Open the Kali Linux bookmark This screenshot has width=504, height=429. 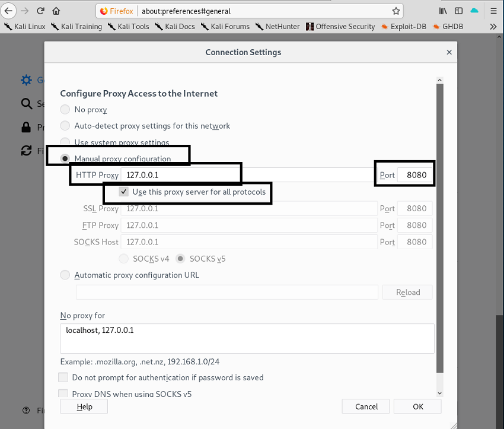click(x=25, y=26)
